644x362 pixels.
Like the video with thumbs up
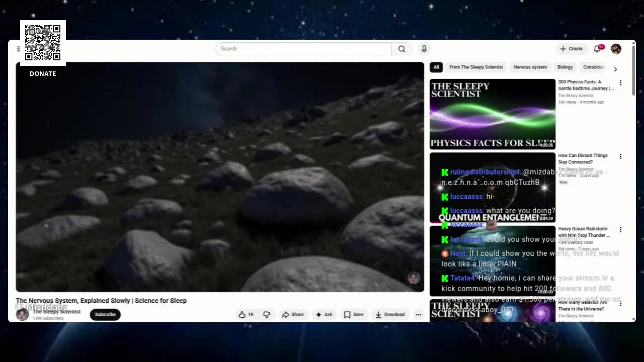[x=247, y=315]
